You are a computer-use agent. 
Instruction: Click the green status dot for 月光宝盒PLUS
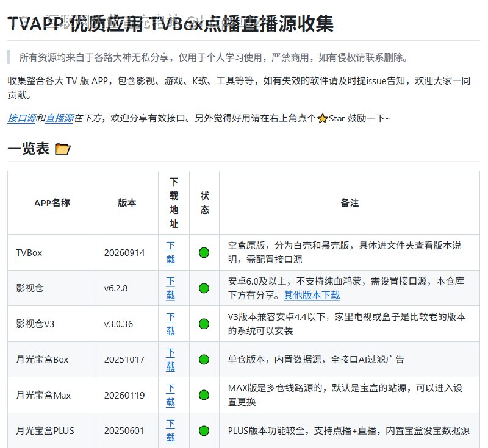pyautogui.click(x=204, y=431)
